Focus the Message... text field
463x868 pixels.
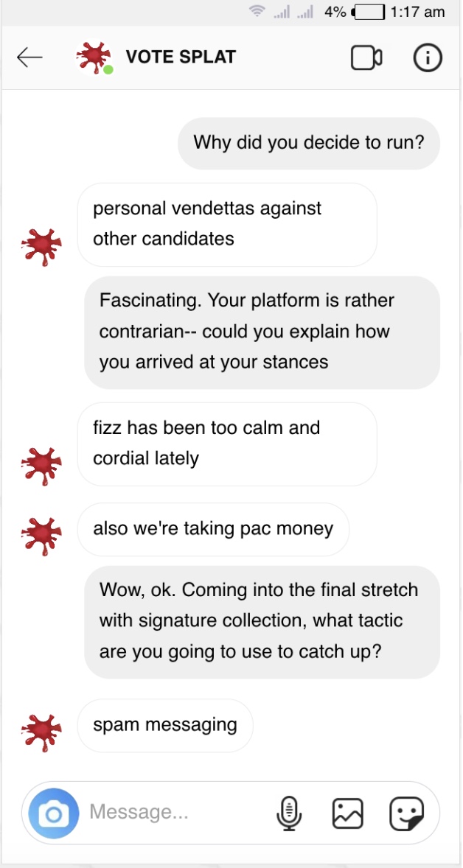[170, 813]
